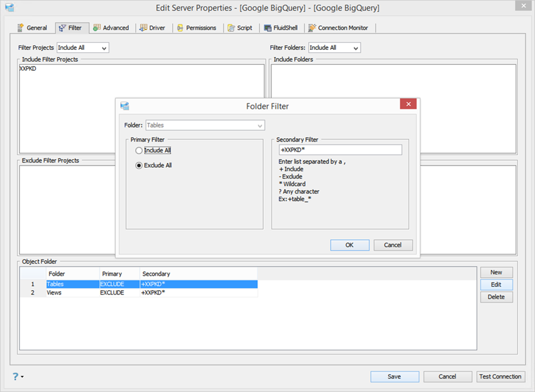The height and width of the screenshot is (392, 535).
Task: Click the Edit Server Properties window icon
Action: click(10, 7)
